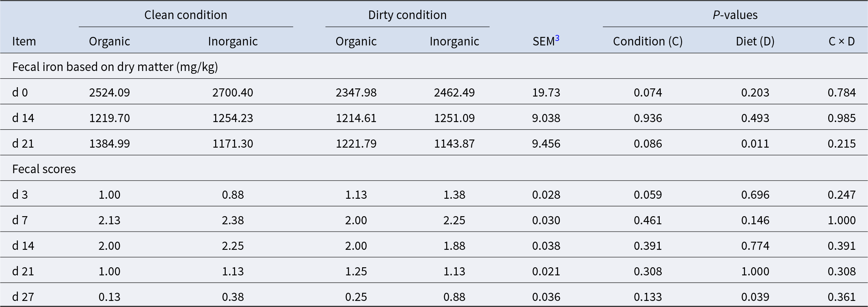Select the Condition (C) column header
Screen dimensions: 868x307
click(648, 41)
